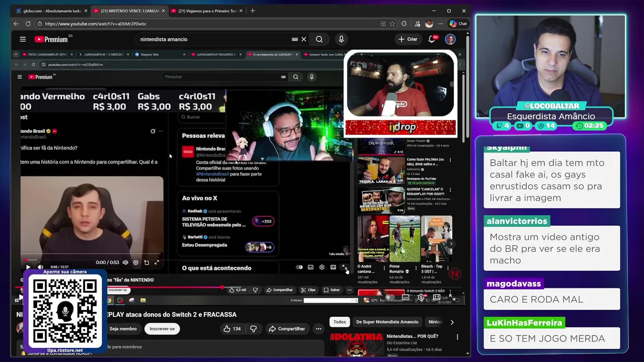Toggle subtitles in the outer player
The image size is (644, 362).
coord(406,298)
